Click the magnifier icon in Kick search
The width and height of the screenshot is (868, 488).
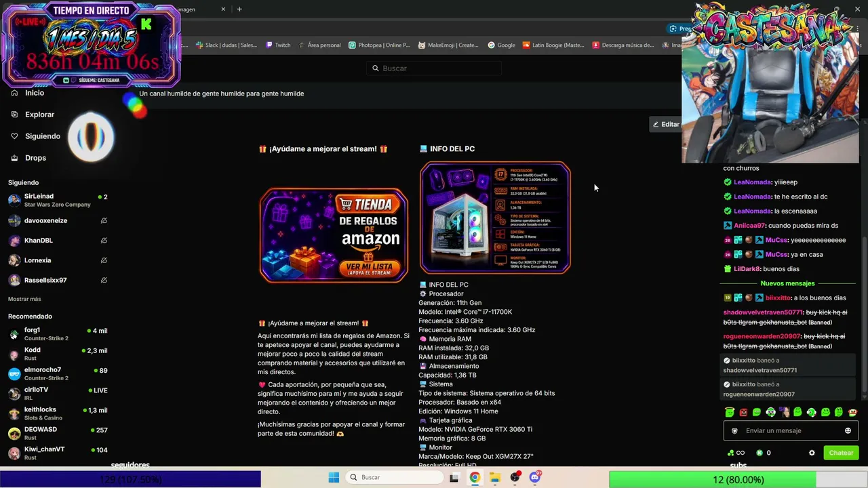tap(376, 68)
